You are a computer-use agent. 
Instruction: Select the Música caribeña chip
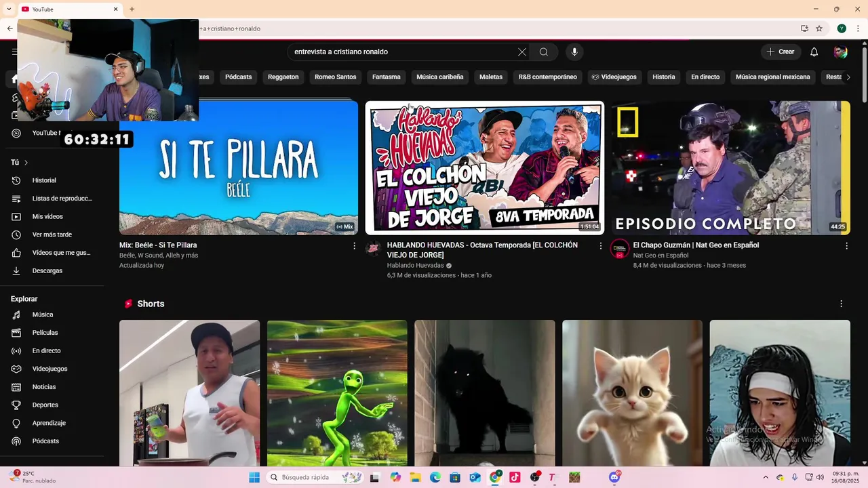440,77
